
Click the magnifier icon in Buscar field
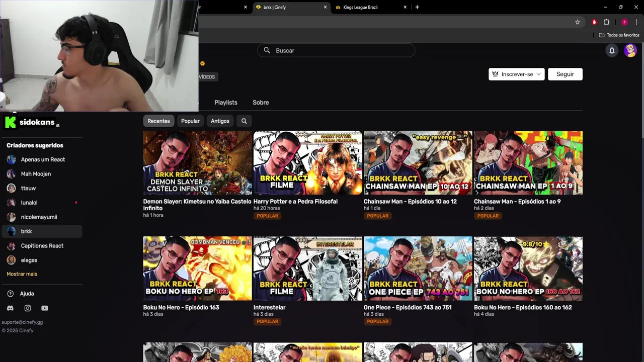pyautogui.click(x=267, y=50)
